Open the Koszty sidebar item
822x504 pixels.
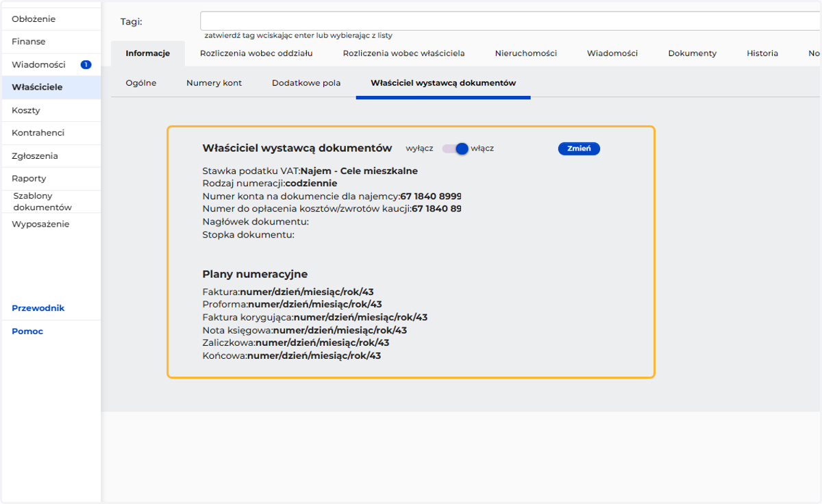(x=26, y=110)
